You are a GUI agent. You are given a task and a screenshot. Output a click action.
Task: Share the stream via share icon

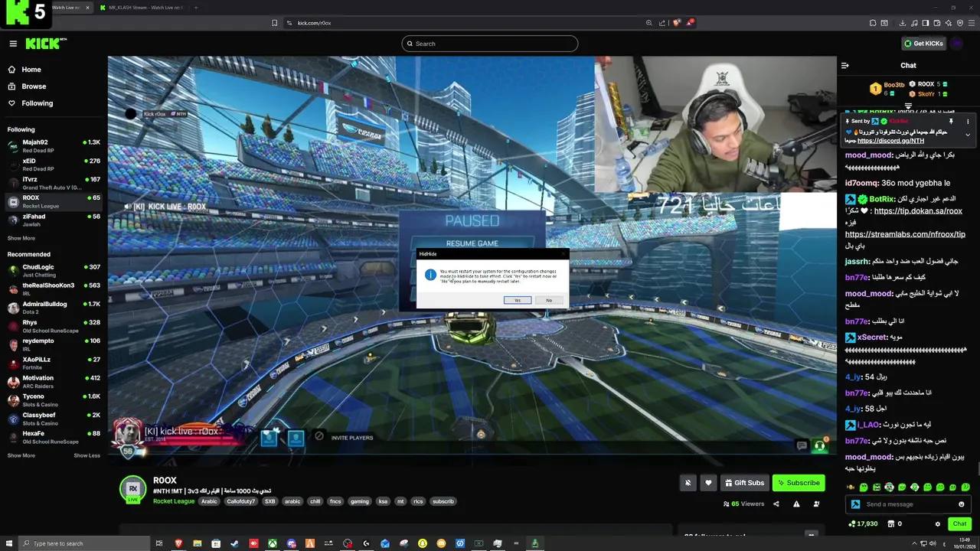pos(776,504)
